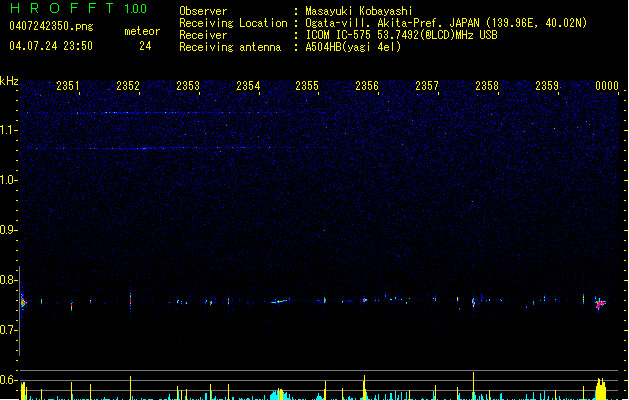Screen dimensions: 629x400
Task: Click the 0.9 kHz axis label
Action: (8, 229)
